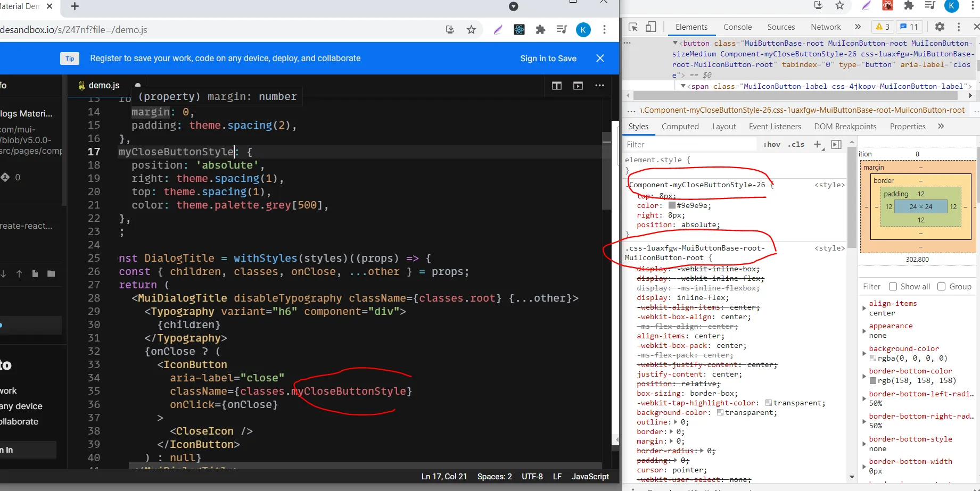Click the Sign in to Save link
This screenshot has width=980, height=491.
pos(548,59)
